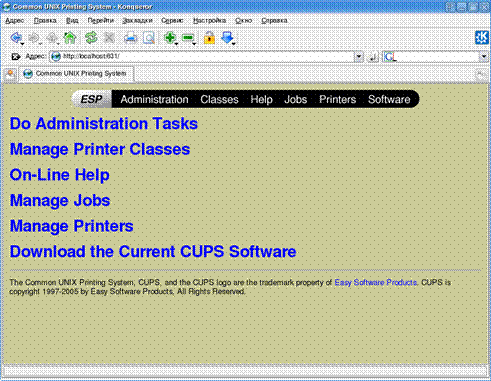Reload the page with green arrows icon
Viewport: 491px width, 381px height.
91,38
